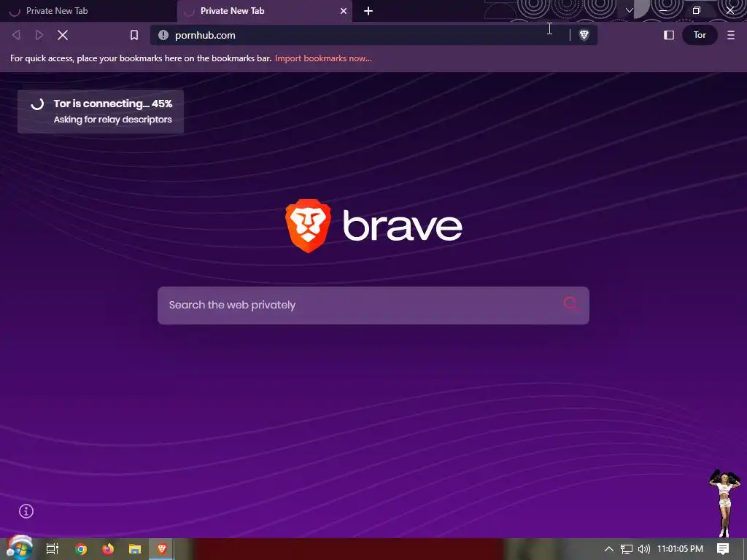Open the Brave Shields lion icon
Screen dimensions: 747x560
[584, 35]
